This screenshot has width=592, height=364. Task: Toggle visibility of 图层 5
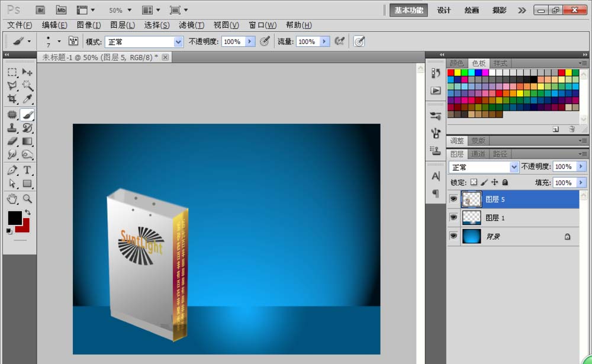(453, 199)
